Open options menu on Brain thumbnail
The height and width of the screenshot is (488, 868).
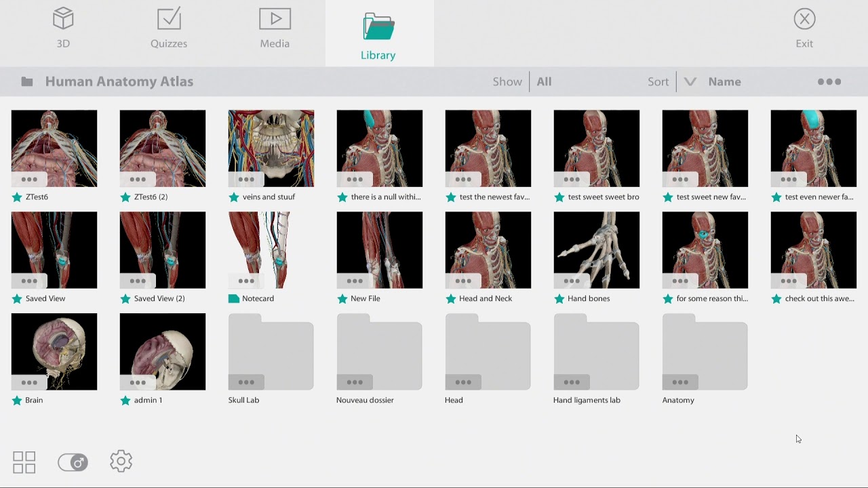pos(29,383)
